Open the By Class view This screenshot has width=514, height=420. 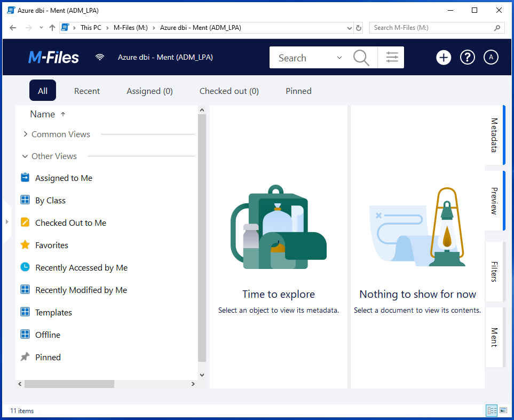(51, 200)
